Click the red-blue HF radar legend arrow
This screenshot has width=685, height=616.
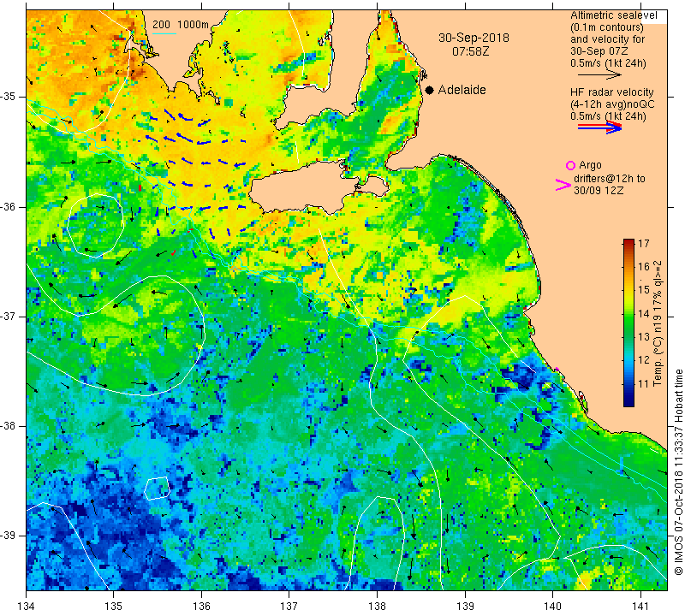(599, 127)
